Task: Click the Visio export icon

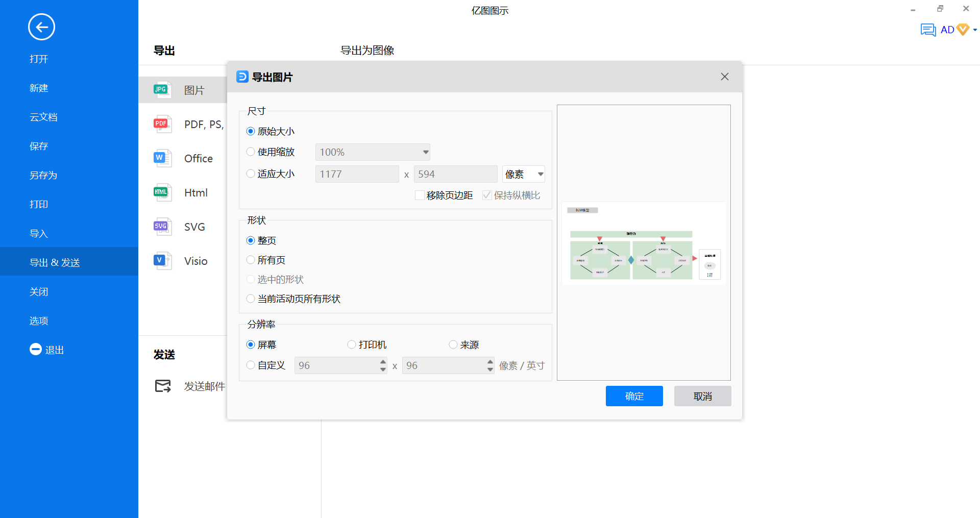Action: pos(162,261)
